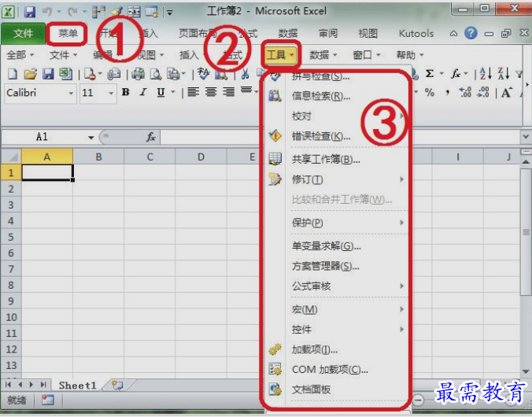532x417 pixels.
Task: Click the Decrease Decimal icon
Action: pos(482,92)
